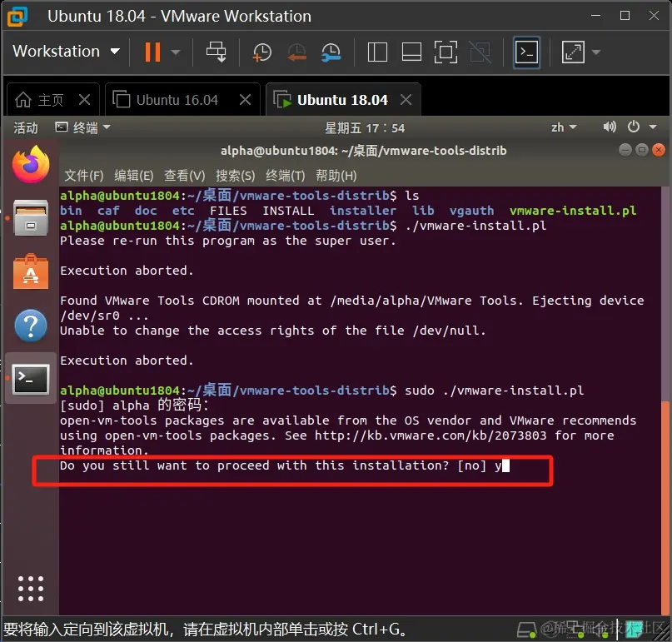
Task: Click the Unity mode icon
Action: (480, 52)
